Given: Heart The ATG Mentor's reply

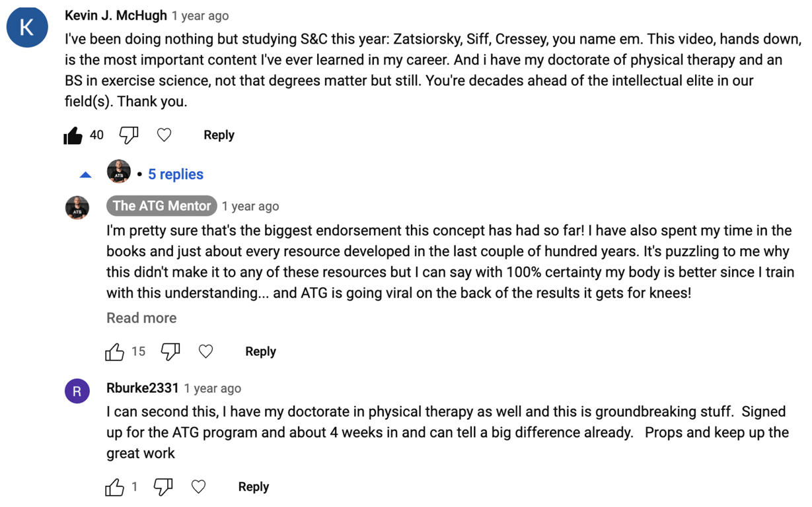Looking at the screenshot, I should [206, 352].
